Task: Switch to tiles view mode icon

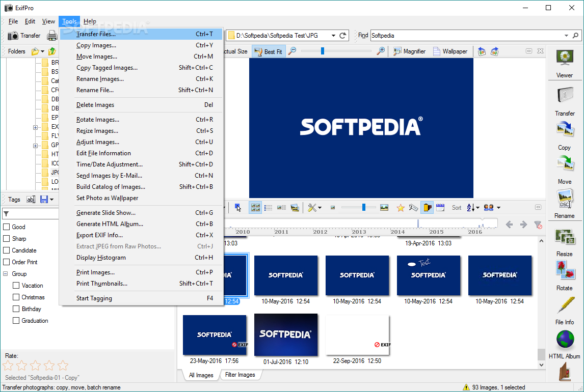Action: (281, 208)
